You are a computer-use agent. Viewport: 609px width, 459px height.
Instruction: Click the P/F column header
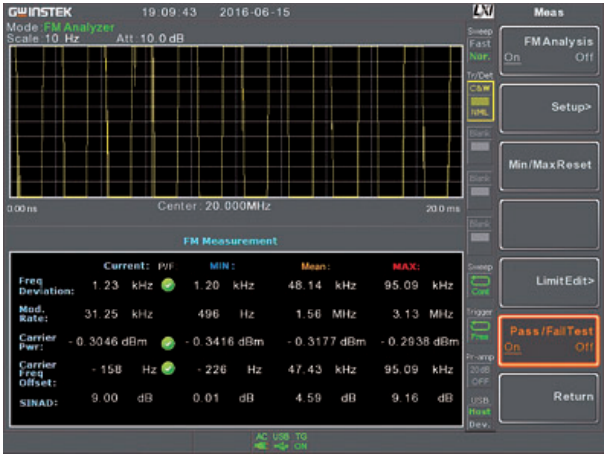pos(167,266)
